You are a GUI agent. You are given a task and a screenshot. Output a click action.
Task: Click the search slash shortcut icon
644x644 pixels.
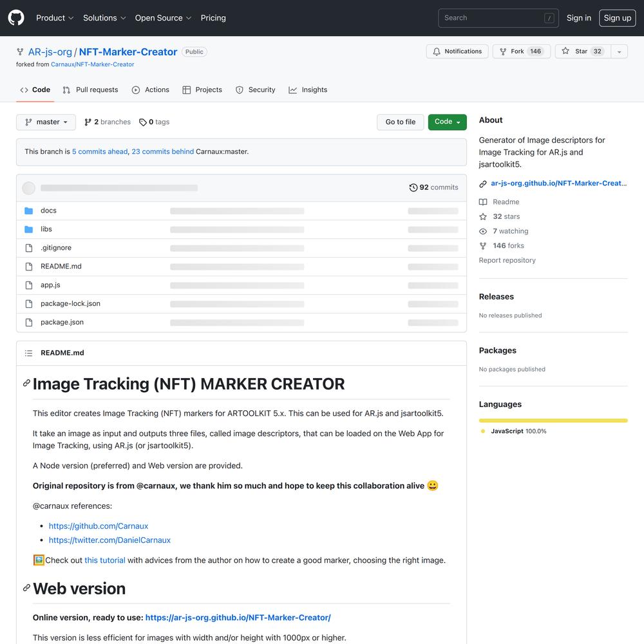pyautogui.click(x=549, y=18)
